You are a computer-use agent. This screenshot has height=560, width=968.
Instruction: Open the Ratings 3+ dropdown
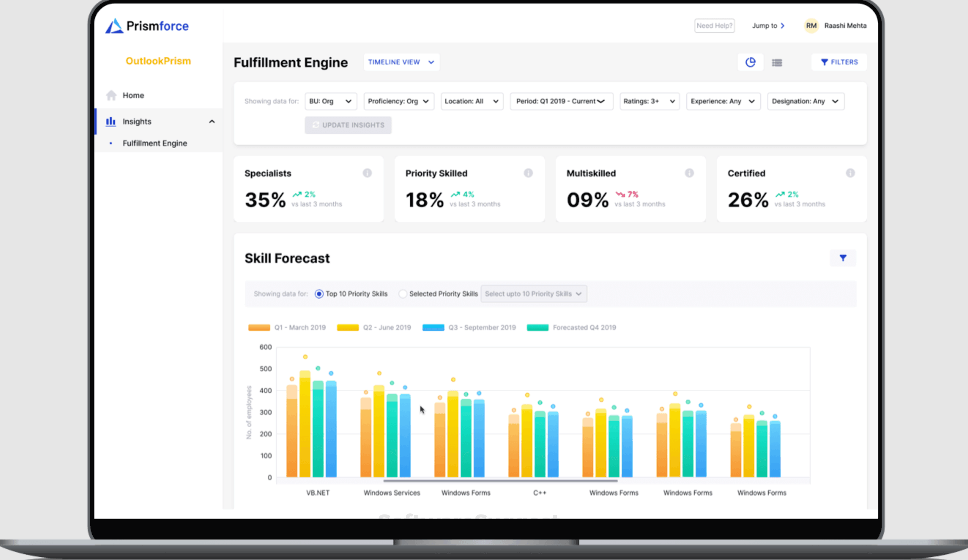[x=649, y=101]
